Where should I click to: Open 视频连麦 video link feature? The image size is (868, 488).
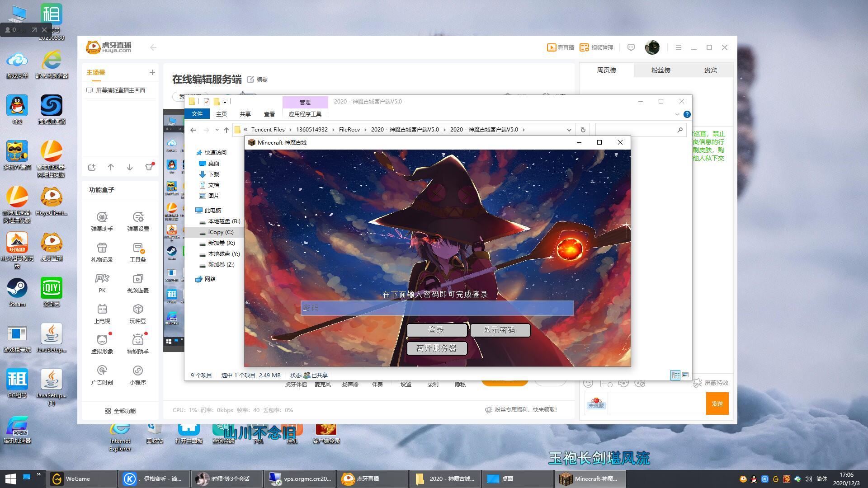(138, 283)
